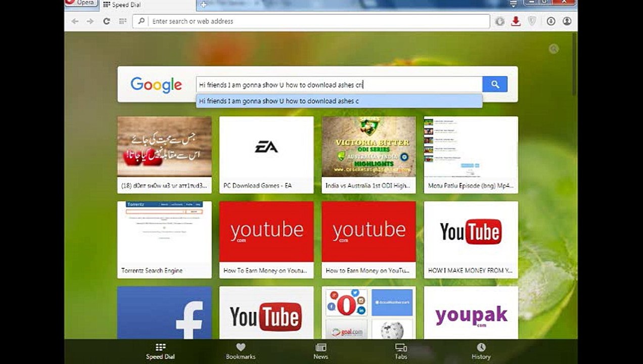
Task: Click into the Google search box
Action: click(339, 84)
